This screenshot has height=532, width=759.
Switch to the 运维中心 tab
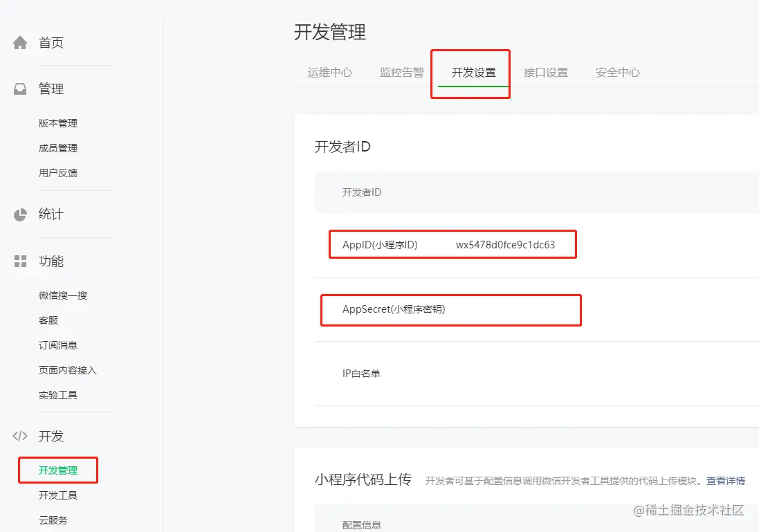330,72
